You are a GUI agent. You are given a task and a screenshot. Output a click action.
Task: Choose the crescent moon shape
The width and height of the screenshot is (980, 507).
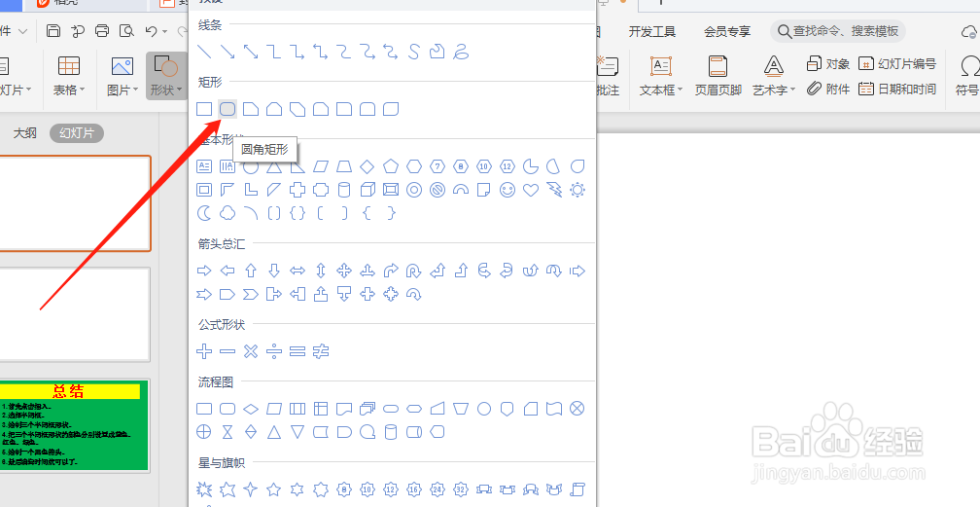pos(204,213)
